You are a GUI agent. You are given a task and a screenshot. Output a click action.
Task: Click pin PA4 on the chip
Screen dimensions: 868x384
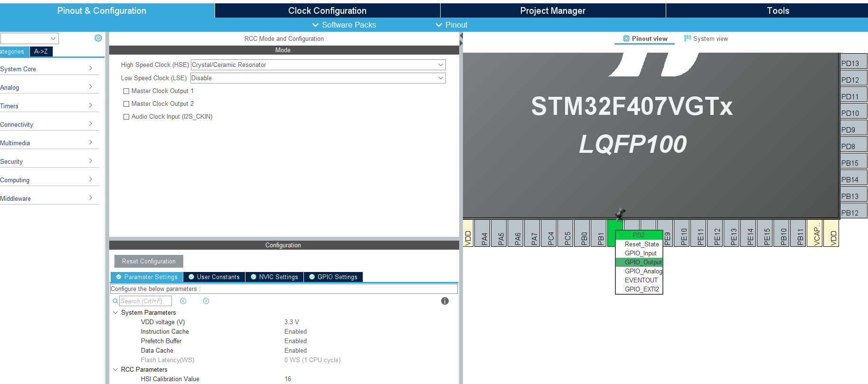(x=482, y=233)
